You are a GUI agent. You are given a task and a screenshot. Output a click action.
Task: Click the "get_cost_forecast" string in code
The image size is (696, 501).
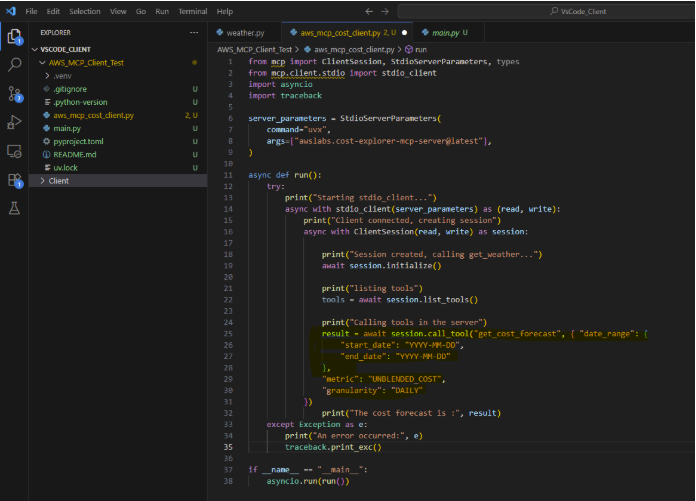point(517,334)
